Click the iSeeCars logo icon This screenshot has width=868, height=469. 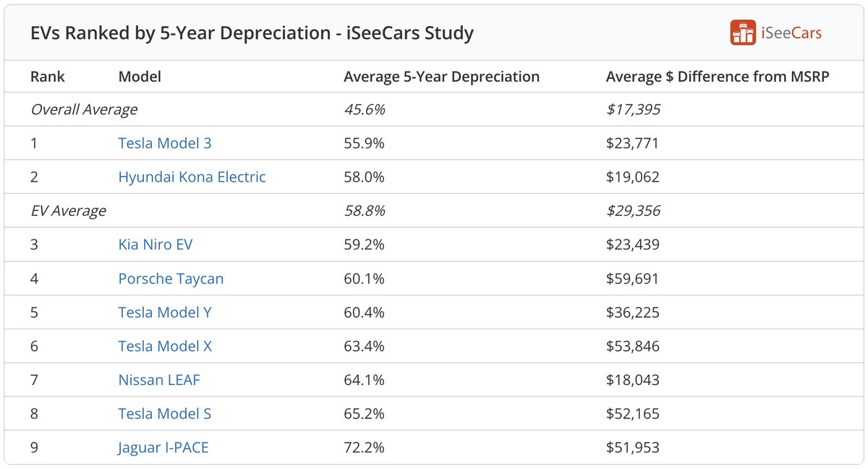pyautogui.click(x=743, y=33)
